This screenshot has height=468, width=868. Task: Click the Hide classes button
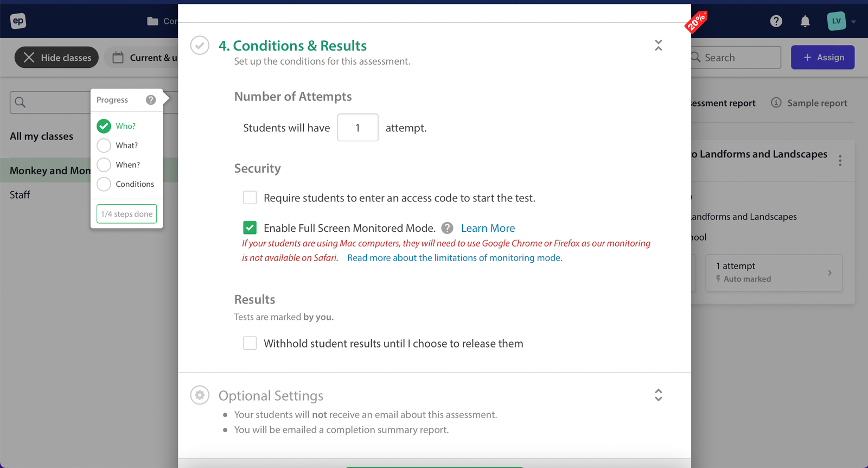coord(56,58)
